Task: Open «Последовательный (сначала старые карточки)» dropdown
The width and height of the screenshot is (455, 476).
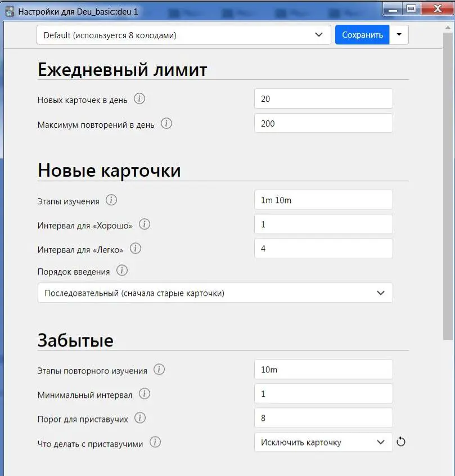Action: 215,293
